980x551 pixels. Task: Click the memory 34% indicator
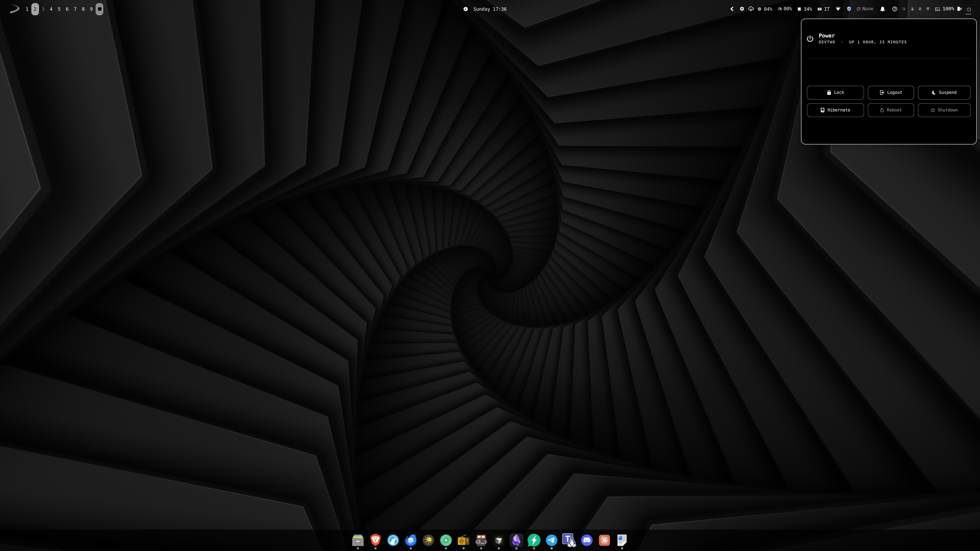(805, 9)
